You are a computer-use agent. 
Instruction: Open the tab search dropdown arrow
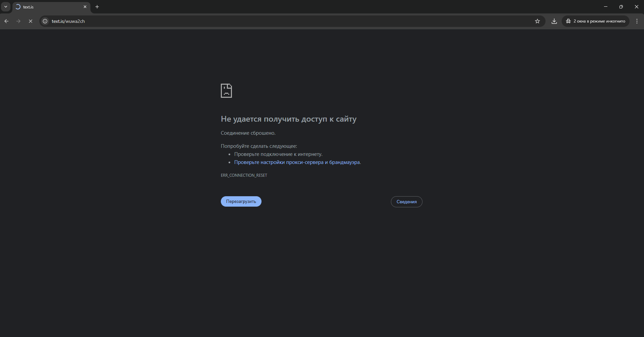(6, 7)
